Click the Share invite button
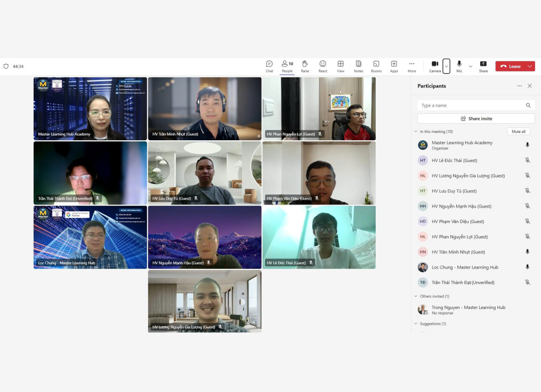 476,118
